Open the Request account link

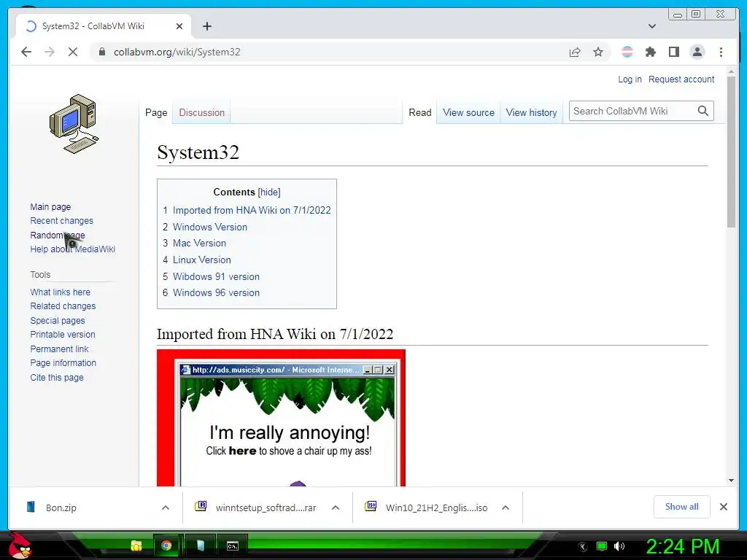click(x=681, y=79)
